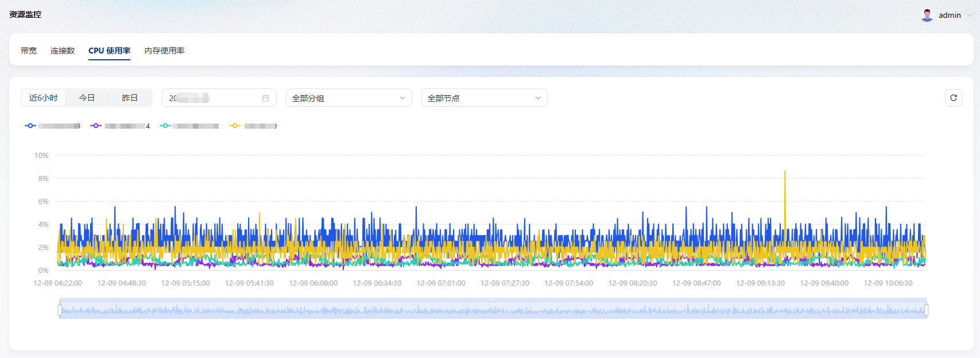Click the right handle of zoom slider

coord(926,310)
